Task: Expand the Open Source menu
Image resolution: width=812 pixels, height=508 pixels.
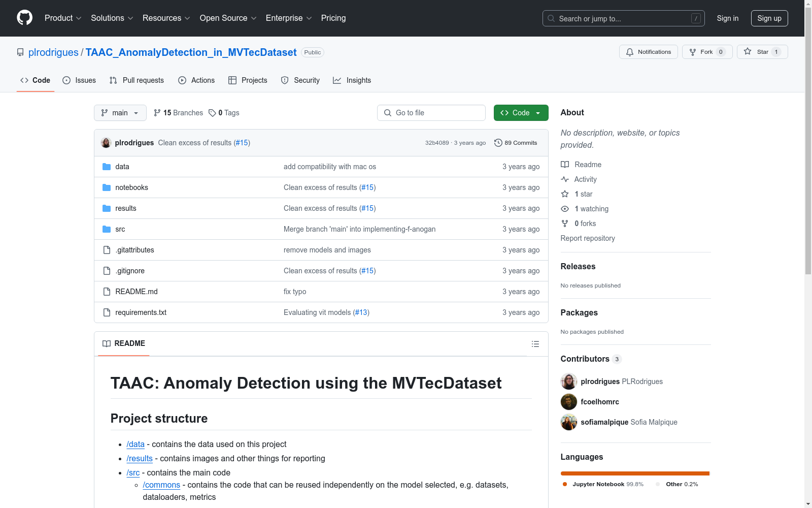Action: (228, 18)
